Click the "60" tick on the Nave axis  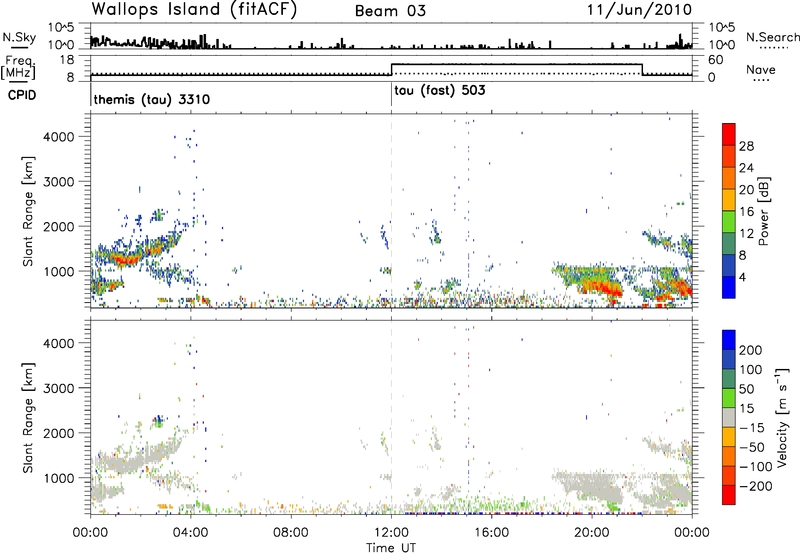click(716, 60)
